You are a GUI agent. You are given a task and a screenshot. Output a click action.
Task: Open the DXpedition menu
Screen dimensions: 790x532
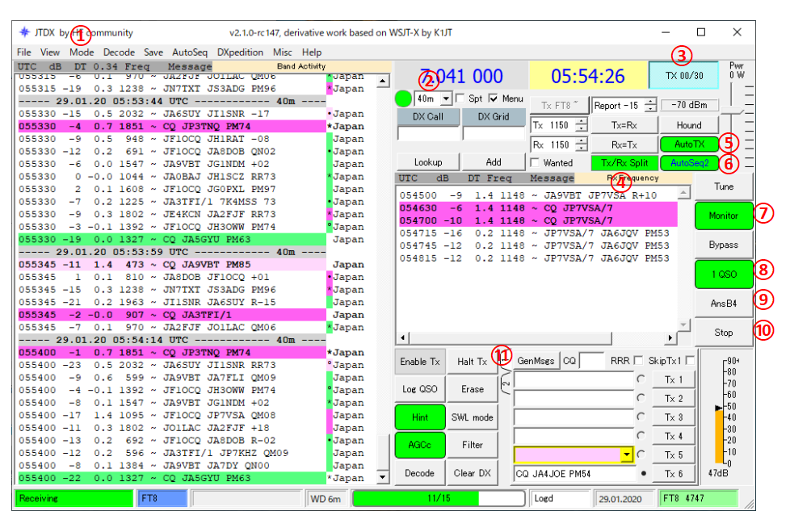point(240,52)
